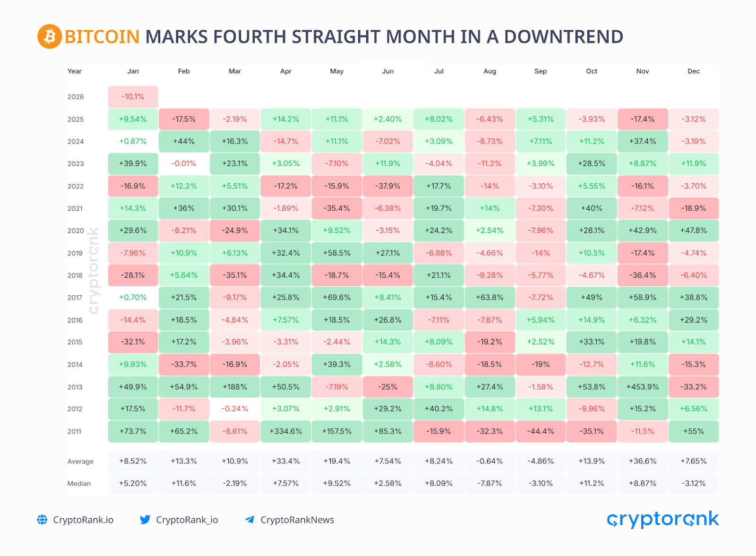Image resolution: width=756 pixels, height=556 pixels.
Task: Click the cryptorank logo at bottom right
Action: coord(662,519)
